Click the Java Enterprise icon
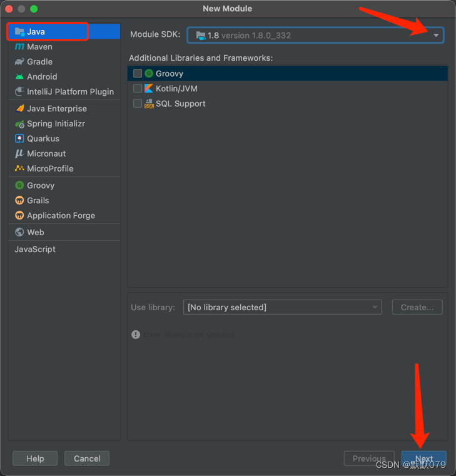This screenshot has width=456, height=476. tap(20, 108)
